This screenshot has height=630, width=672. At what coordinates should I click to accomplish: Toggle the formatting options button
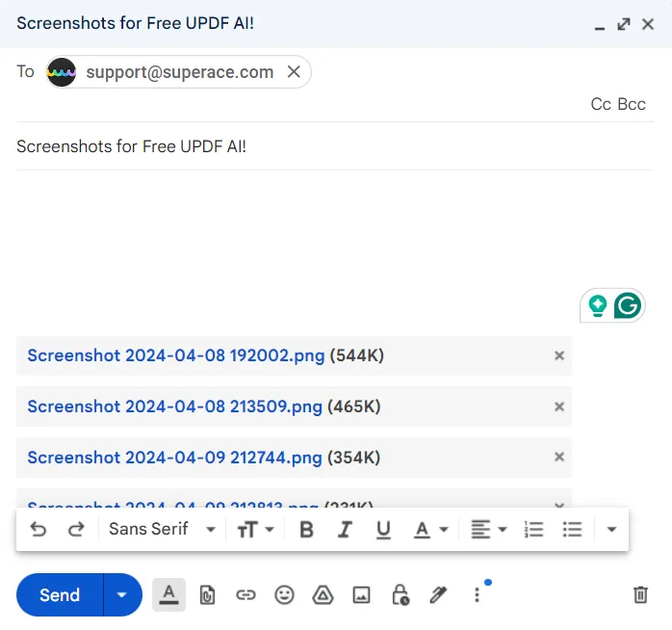click(168, 595)
